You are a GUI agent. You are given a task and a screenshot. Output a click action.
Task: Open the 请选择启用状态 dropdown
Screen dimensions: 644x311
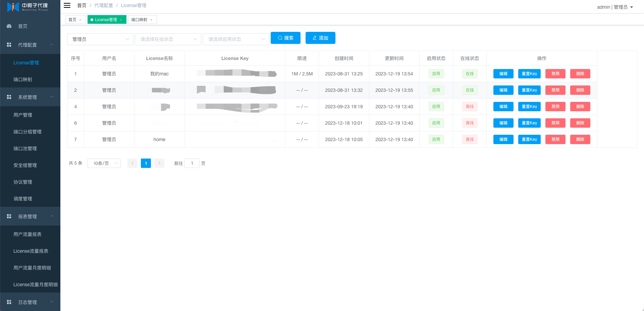pyautogui.click(x=236, y=39)
